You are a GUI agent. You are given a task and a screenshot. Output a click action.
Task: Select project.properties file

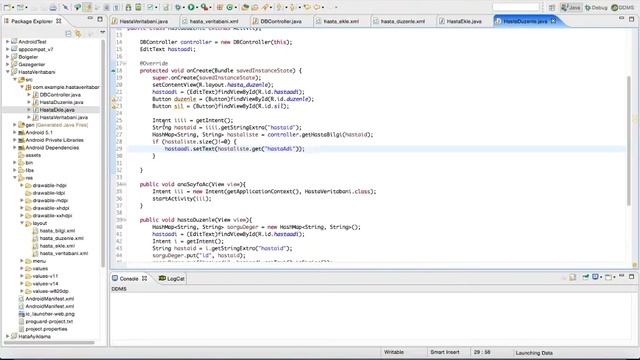tap(46, 329)
